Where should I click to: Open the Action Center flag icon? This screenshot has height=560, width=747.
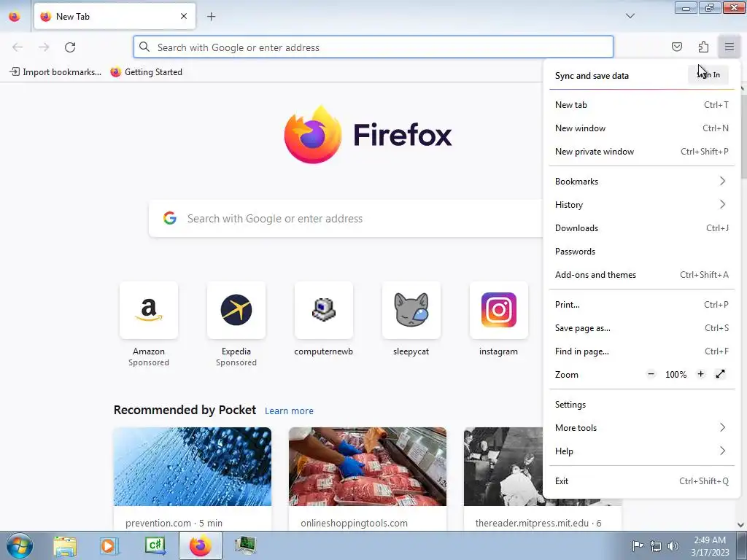tap(638, 546)
